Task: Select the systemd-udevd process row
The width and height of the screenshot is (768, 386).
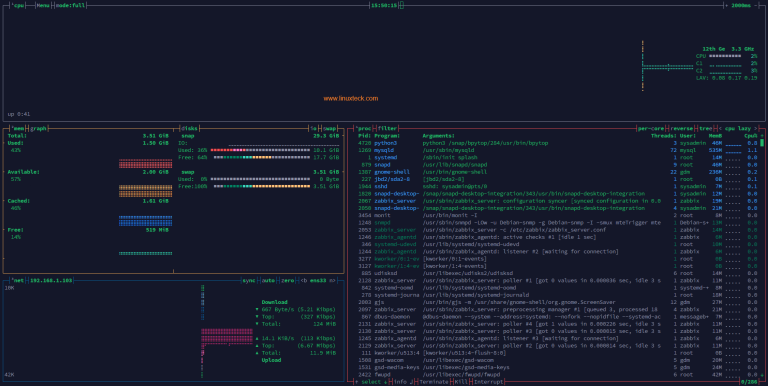Action: [557, 244]
